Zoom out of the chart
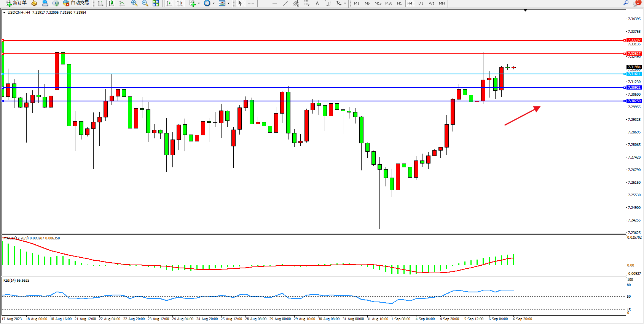The width and height of the screenshot is (644, 324). point(145,3)
